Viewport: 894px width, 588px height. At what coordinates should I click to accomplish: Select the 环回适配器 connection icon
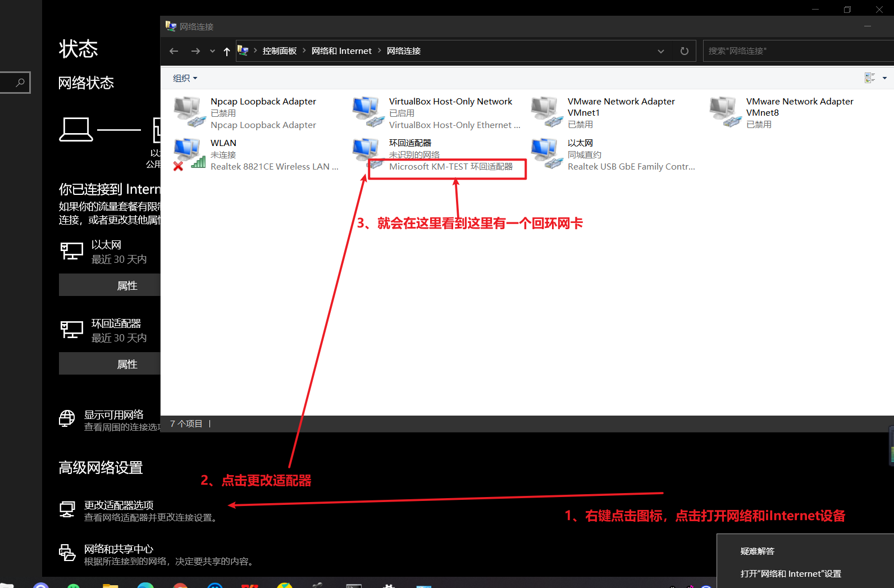coord(368,153)
